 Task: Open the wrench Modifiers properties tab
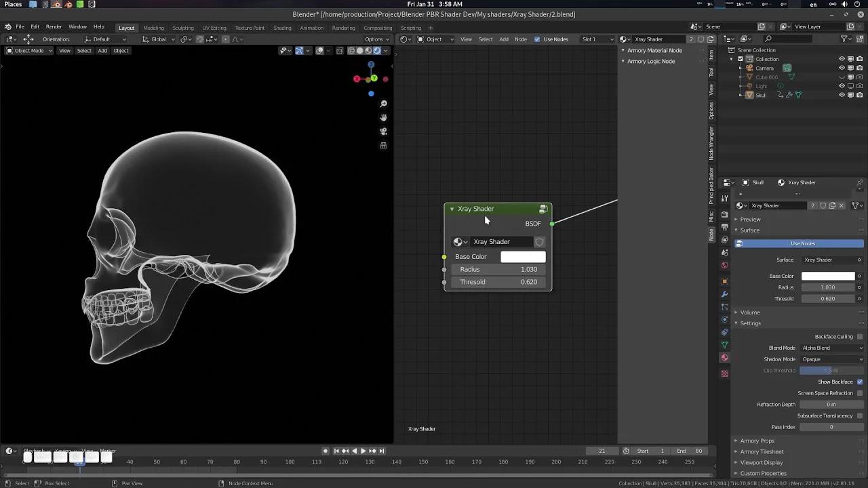[724, 294]
